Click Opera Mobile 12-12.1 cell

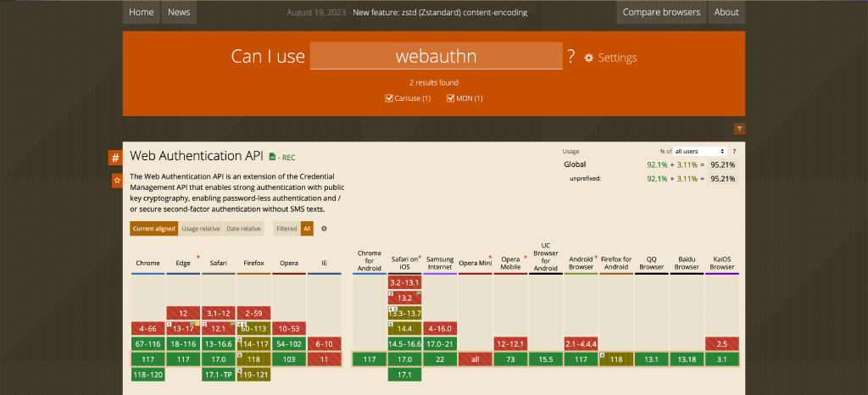click(x=510, y=343)
